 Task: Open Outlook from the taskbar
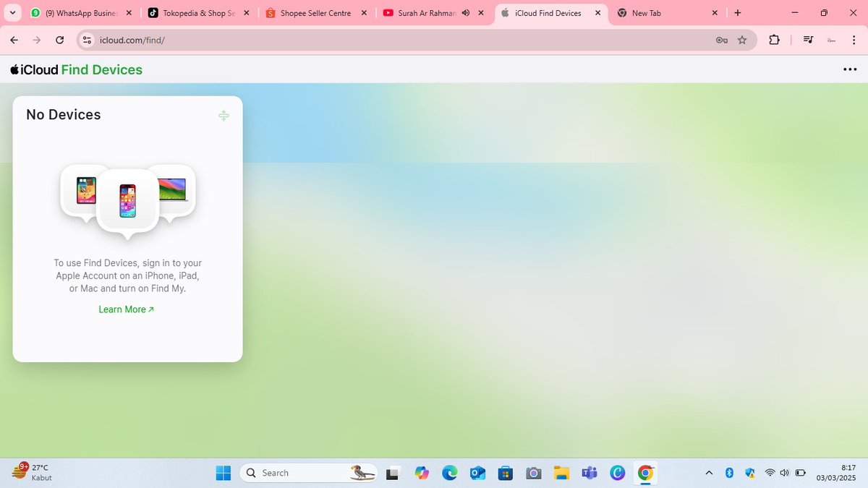click(x=477, y=473)
